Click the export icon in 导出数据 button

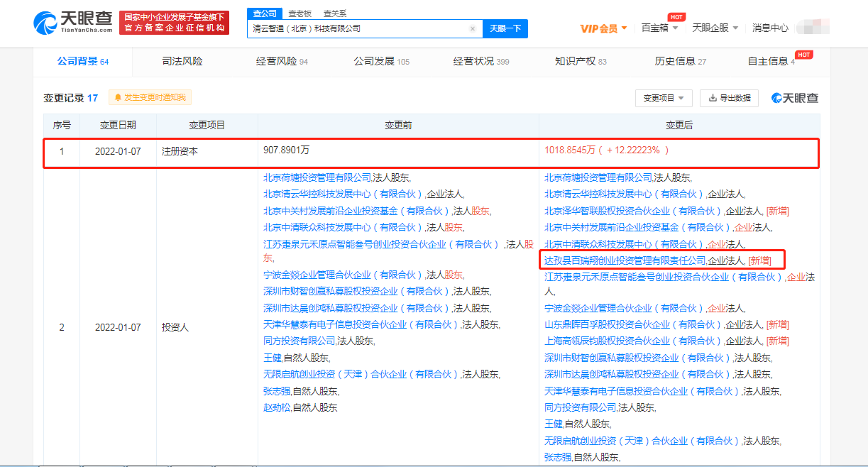coord(712,99)
